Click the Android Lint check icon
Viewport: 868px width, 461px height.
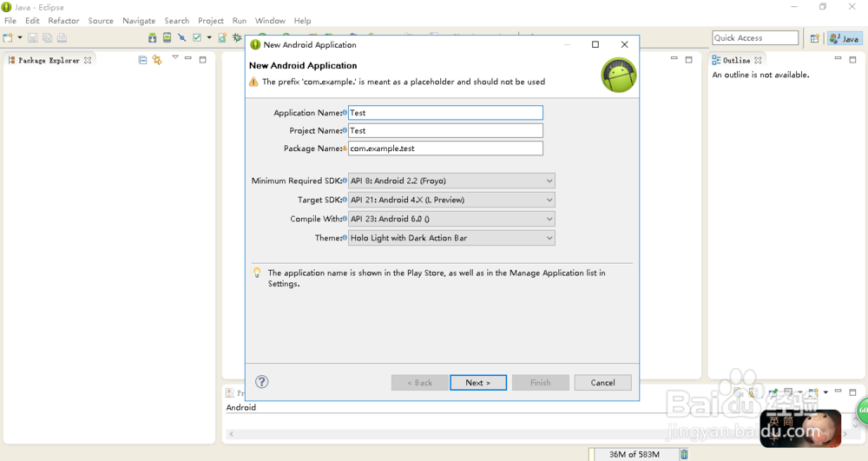(x=181, y=37)
